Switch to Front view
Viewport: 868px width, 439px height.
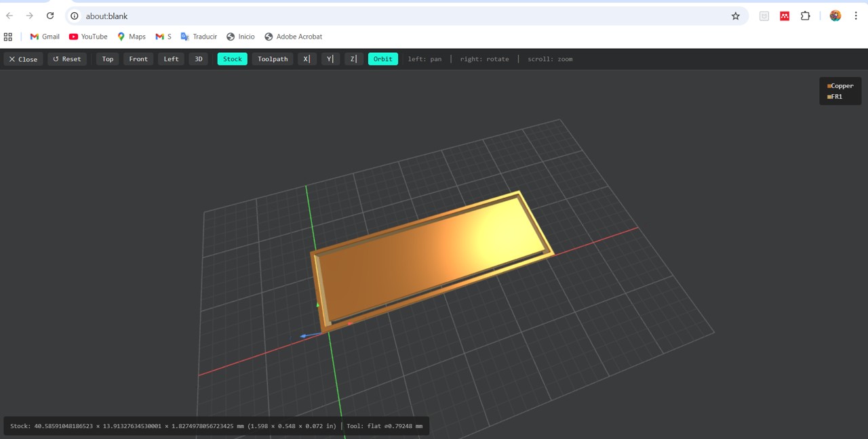pos(138,59)
